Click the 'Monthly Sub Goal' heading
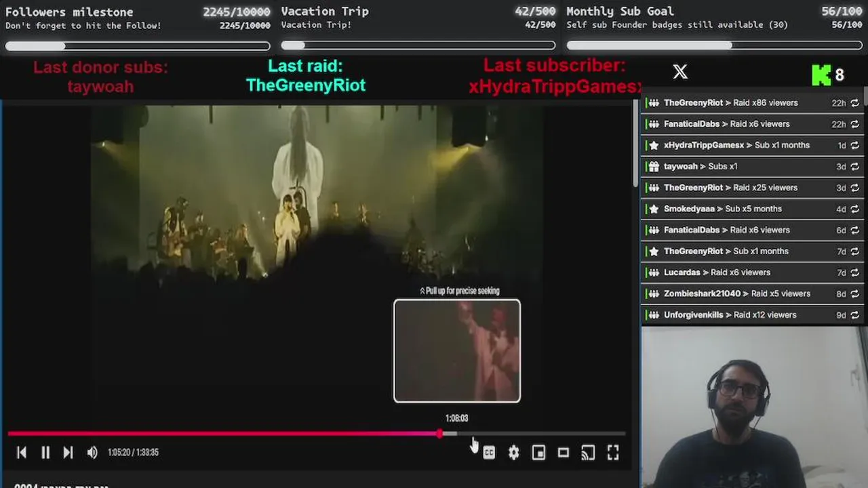 tap(620, 11)
